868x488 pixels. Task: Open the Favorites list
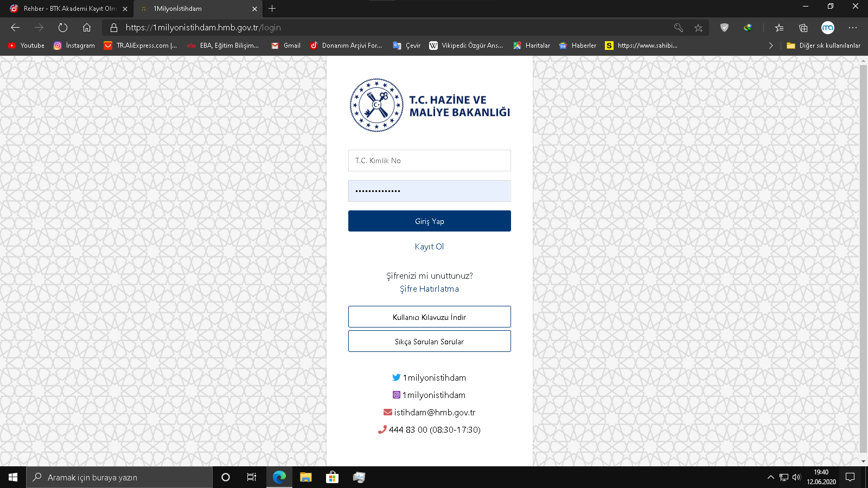pyautogui.click(x=779, y=28)
